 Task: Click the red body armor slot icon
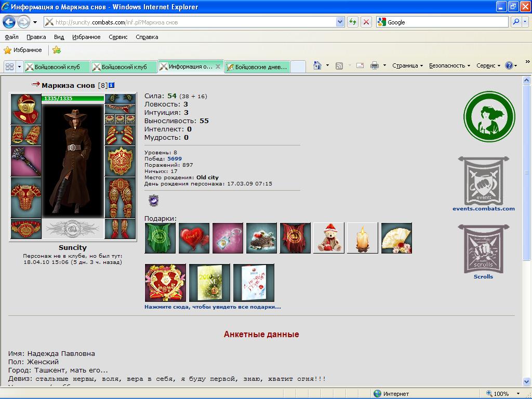coord(26,197)
